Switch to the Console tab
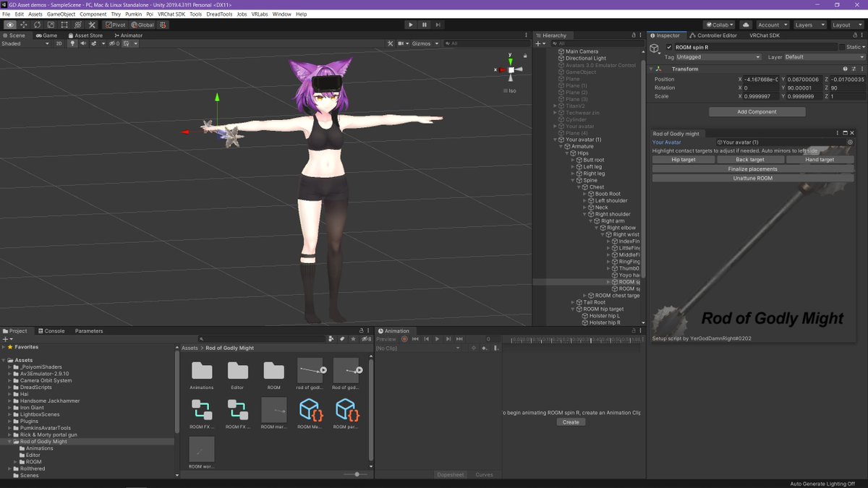Viewport: 868px width, 488px height. pyautogui.click(x=52, y=331)
